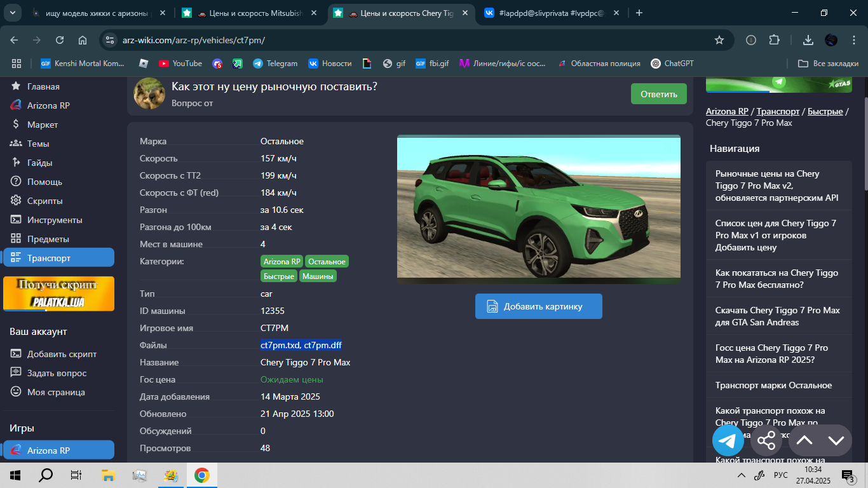Open the Kenshi Mortal Kom... bookmark
868x488 pixels.
(83, 63)
